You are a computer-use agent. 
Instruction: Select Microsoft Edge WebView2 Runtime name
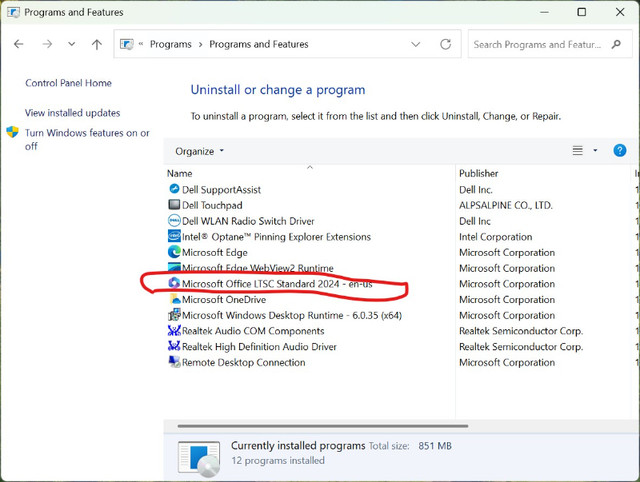click(x=258, y=268)
